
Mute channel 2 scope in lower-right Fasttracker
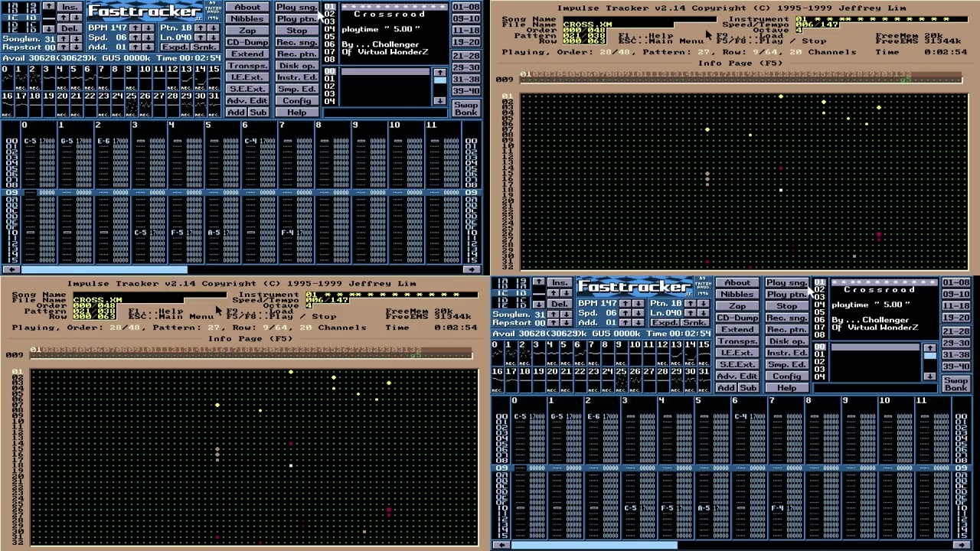525,353
